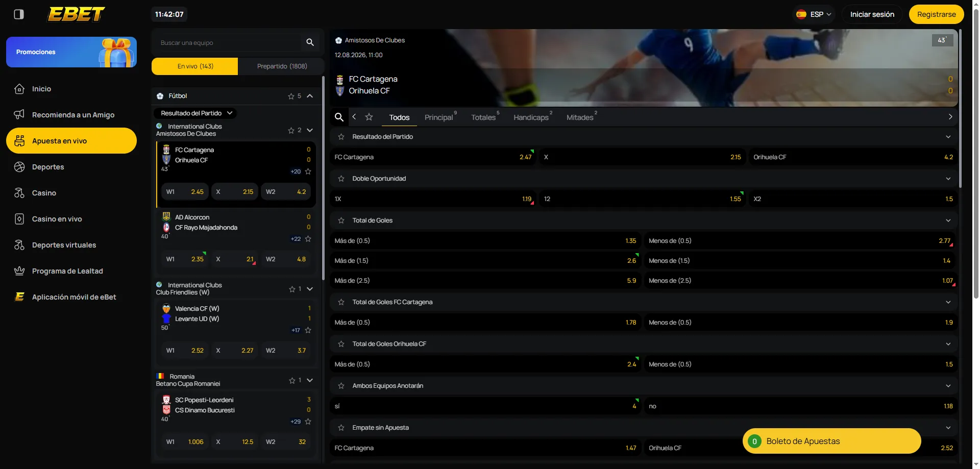Open Aplicación móvil de eBet
The height and width of the screenshot is (469, 980).
[x=71, y=297]
